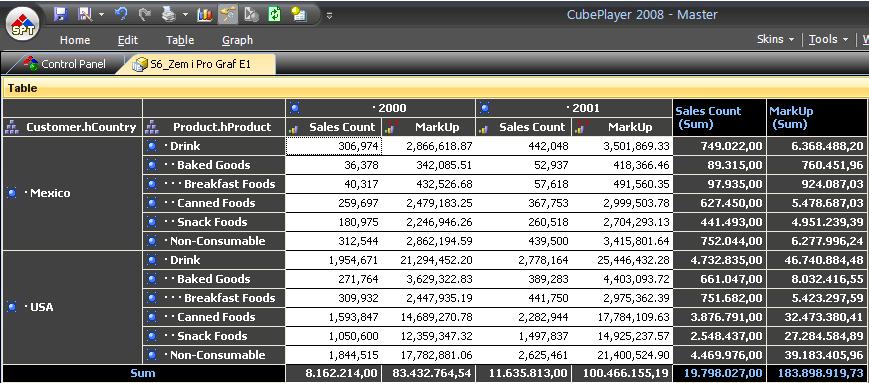The image size is (869, 383).
Task: Select the 306,974 Sales Count cell
Action: [x=334, y=146]
